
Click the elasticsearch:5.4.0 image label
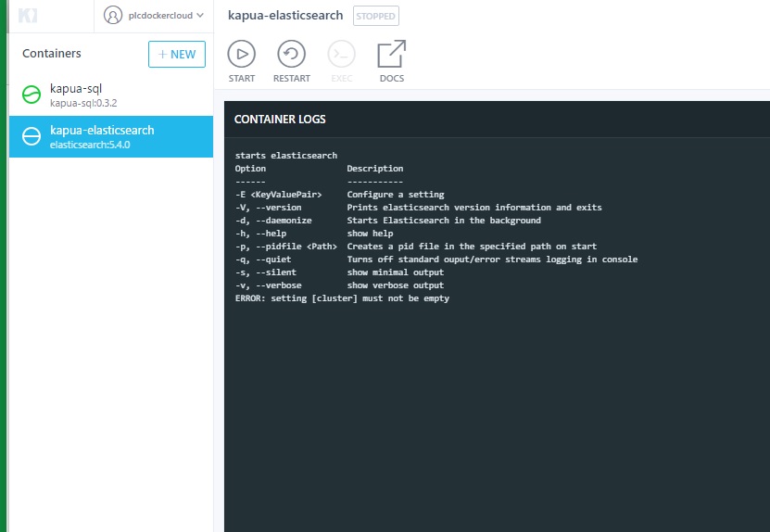pos(90,145)
